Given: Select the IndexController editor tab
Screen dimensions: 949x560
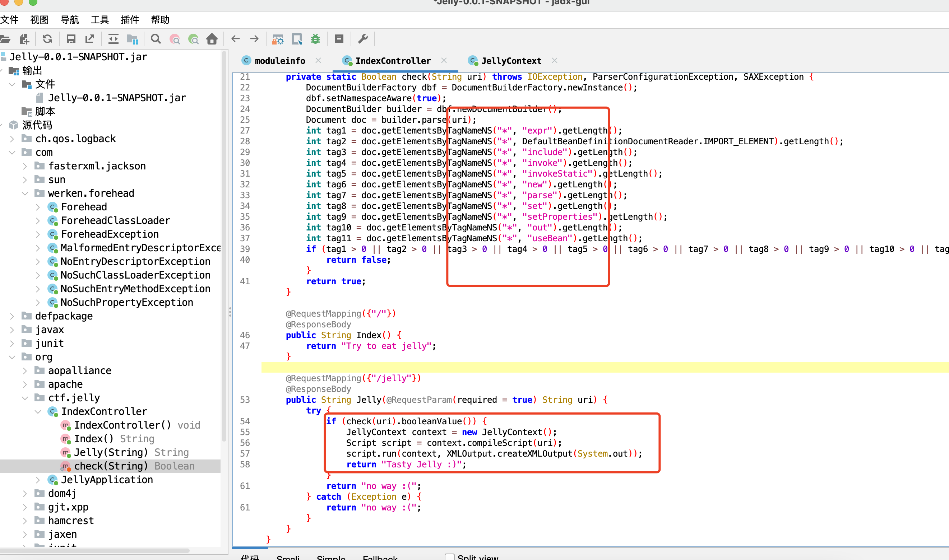Looking at the screenshot, I should 393,61.
